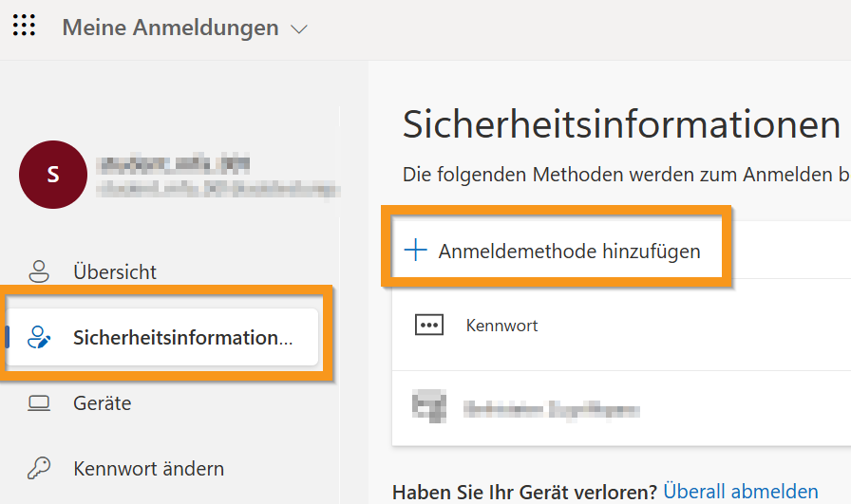Screen dimensions: 851x504
Task: Select the Sicherheitsinformationen sidebar label
Action: click(x=182, y=337)
